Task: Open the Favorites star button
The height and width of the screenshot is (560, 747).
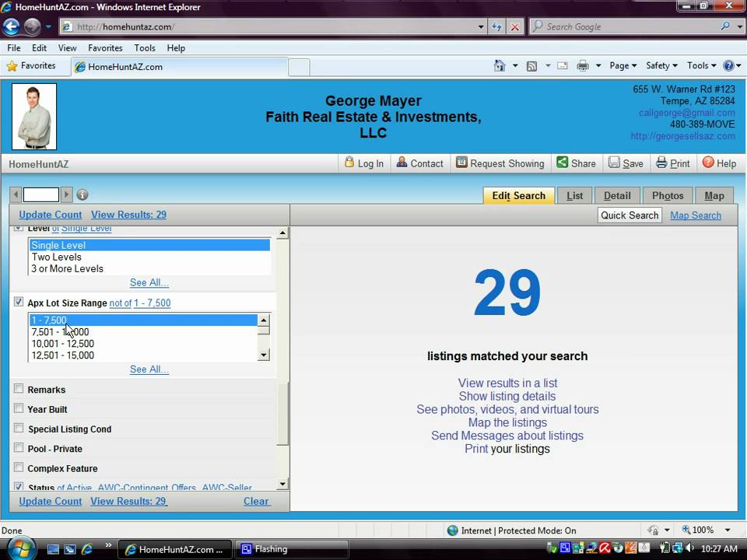Action: (31, 65)
